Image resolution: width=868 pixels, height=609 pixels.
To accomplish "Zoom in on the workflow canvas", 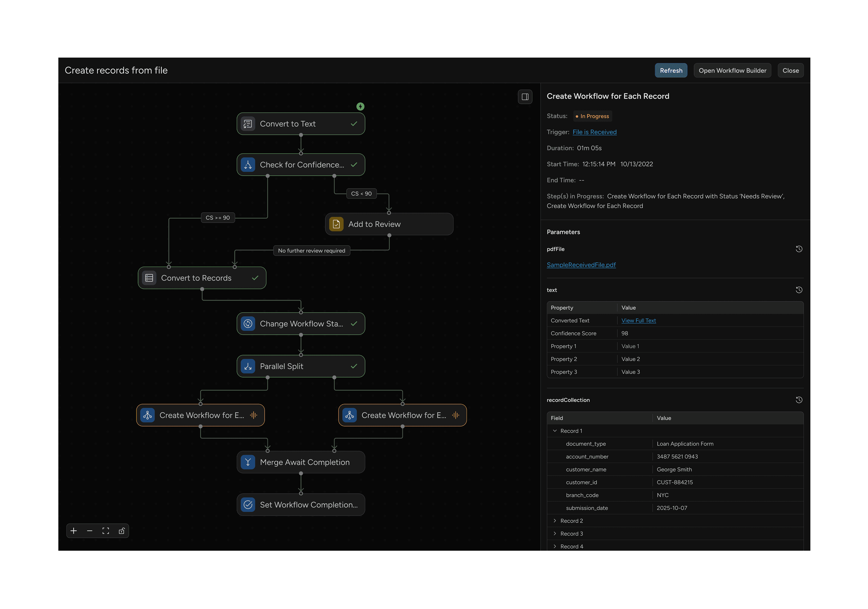I will (x=74, y=531).
